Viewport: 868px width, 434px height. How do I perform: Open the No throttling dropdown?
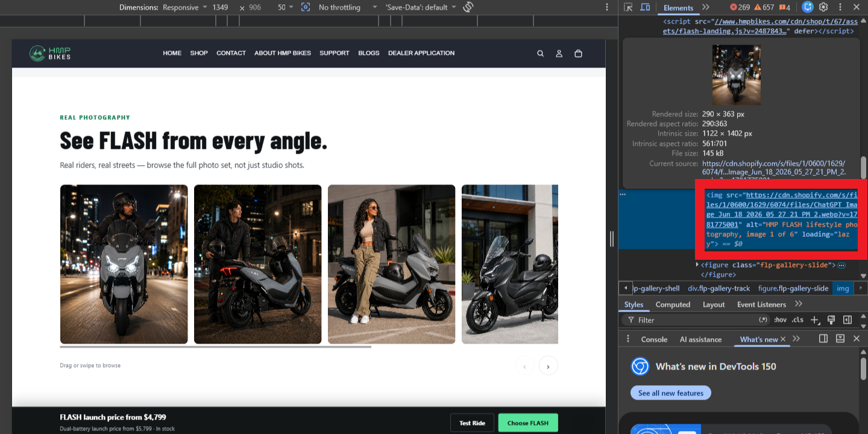click(348, 7)
